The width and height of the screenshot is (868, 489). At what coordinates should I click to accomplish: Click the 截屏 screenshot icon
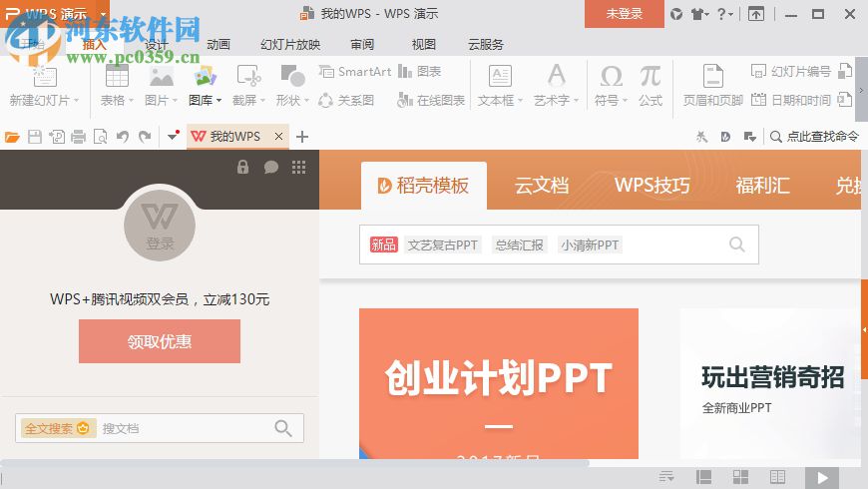click(x=248, y=77)
